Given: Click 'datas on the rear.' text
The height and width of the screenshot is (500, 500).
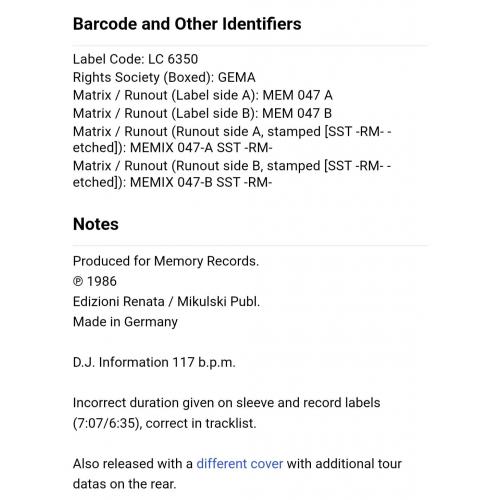Looking at the screenshot, I should click(x=124, y=484).
